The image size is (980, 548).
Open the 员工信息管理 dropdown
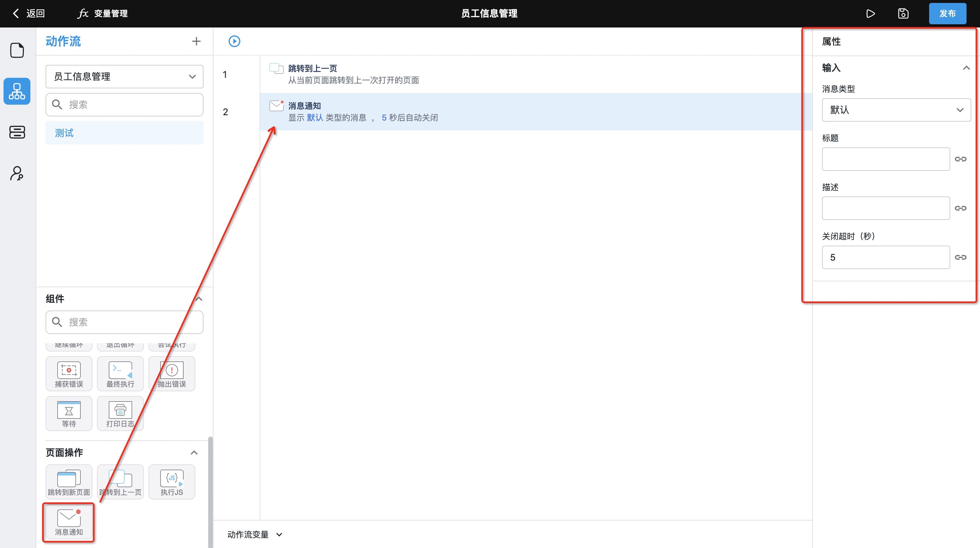click(125, 77)
